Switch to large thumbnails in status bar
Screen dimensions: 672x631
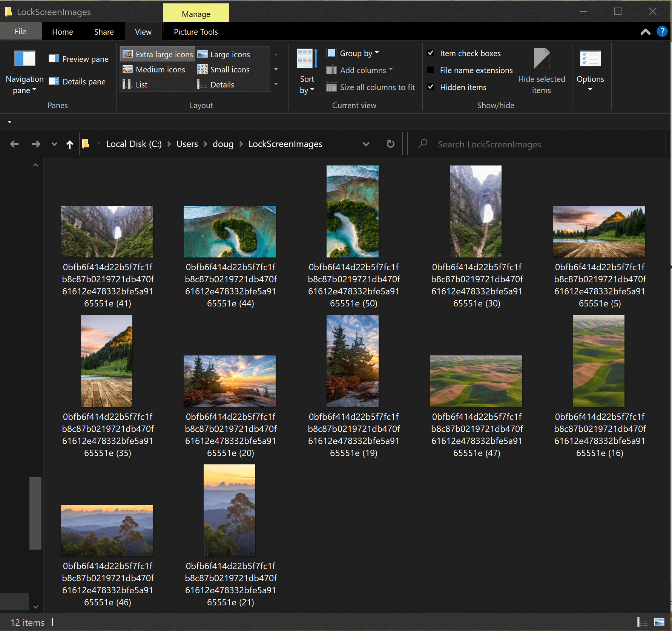[x=659, y=622]
